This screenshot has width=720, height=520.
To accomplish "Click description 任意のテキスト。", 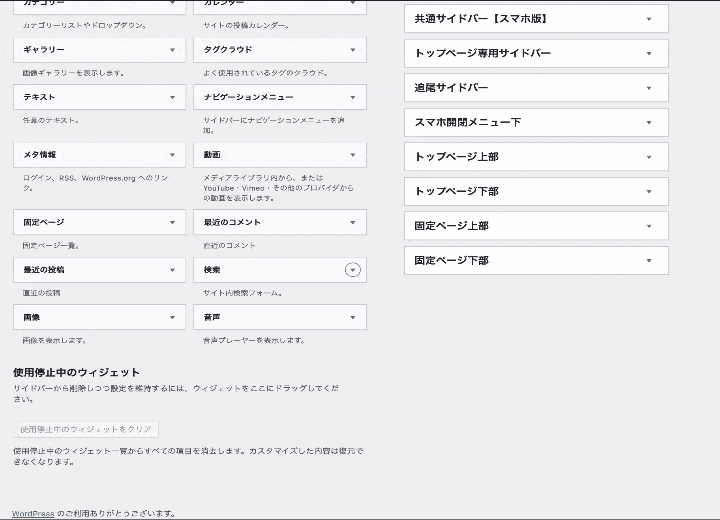I will point(51,120).
